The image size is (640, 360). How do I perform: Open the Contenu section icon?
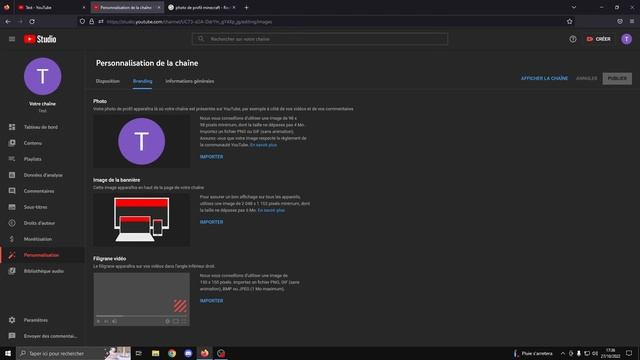tap(12, 143)
